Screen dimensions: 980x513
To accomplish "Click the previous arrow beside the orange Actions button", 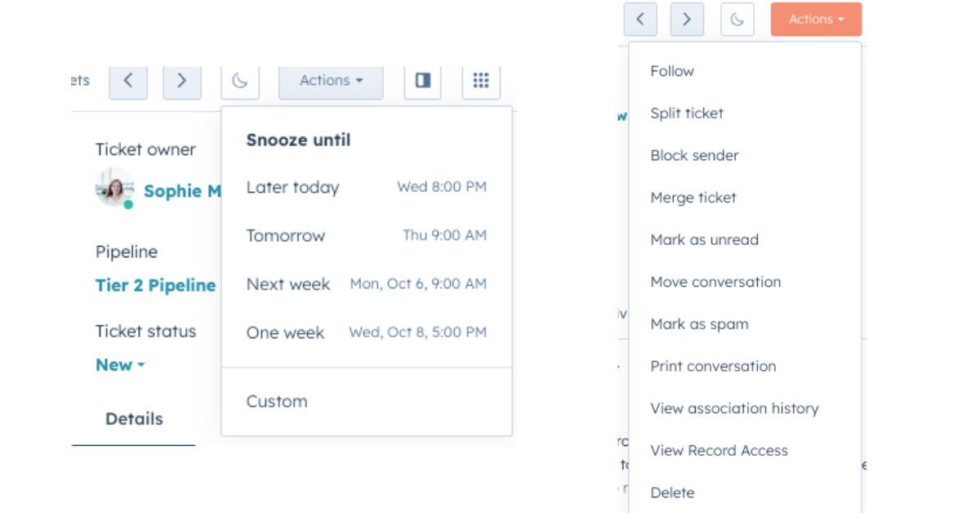I will 640,20.
